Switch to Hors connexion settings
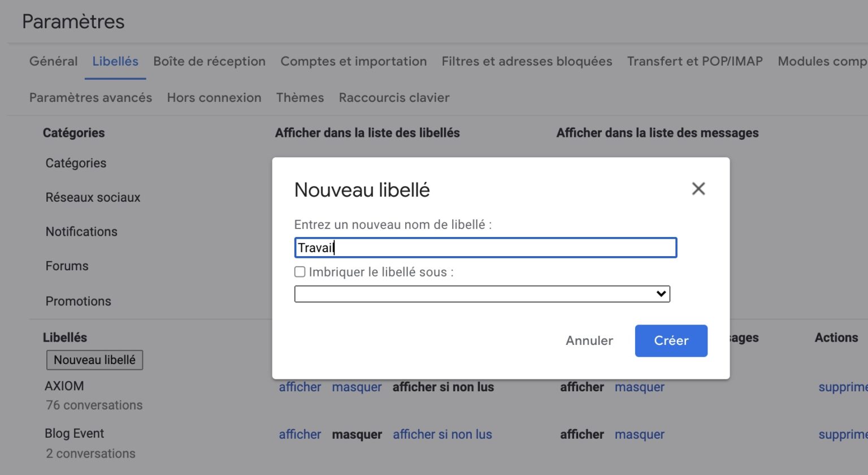Screen dimensions: 868x475 coord(214,97)
